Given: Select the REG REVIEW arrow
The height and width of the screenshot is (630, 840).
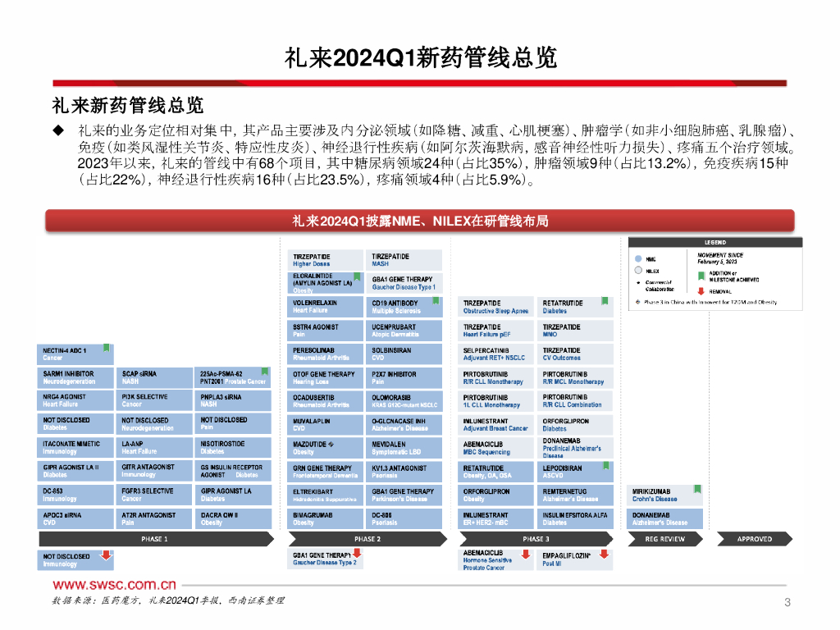Looking at the screenshot, I should [664, 539].
